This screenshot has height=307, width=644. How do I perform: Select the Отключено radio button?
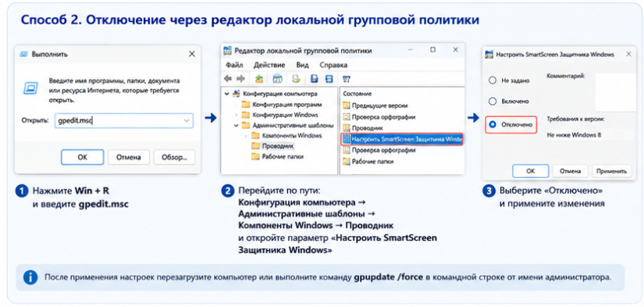[x=493, y=124]
